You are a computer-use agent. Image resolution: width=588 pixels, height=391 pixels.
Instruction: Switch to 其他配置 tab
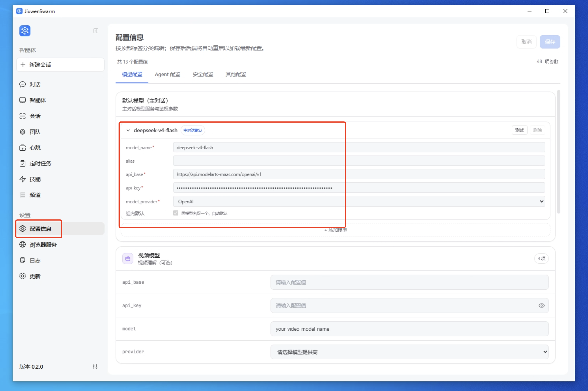click(x=236, y=74)
